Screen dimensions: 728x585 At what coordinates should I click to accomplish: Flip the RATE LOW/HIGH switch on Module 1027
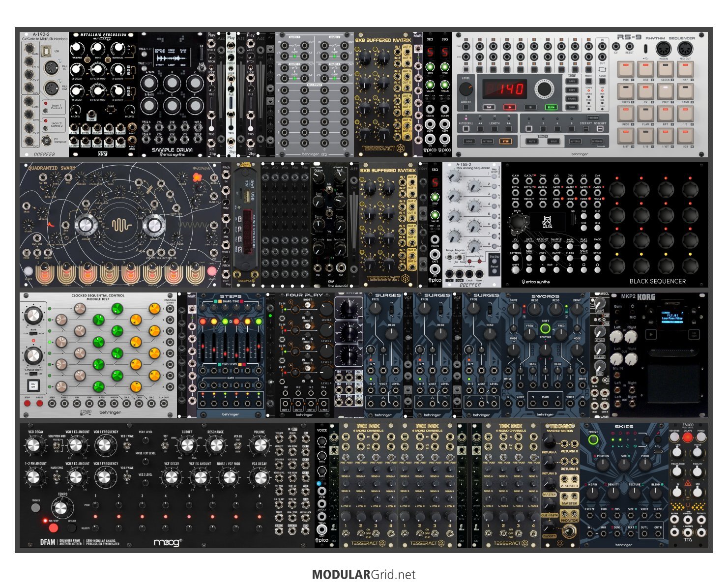click(x=33, y=334)
